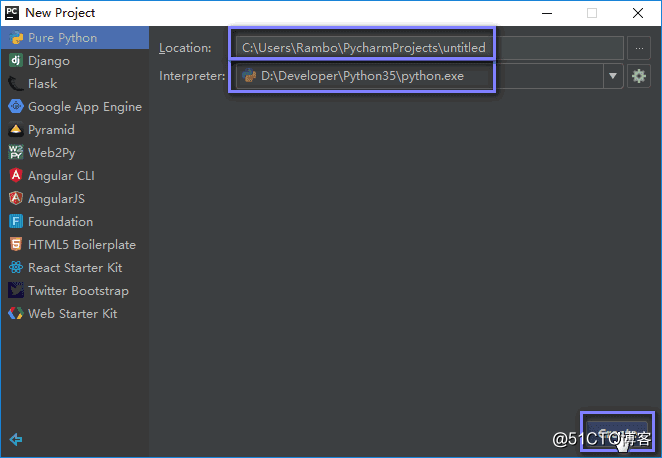Click the AngularJS shield icon
Screen dimensions: 662x458
pyautogui.click(x=16, y=198)
